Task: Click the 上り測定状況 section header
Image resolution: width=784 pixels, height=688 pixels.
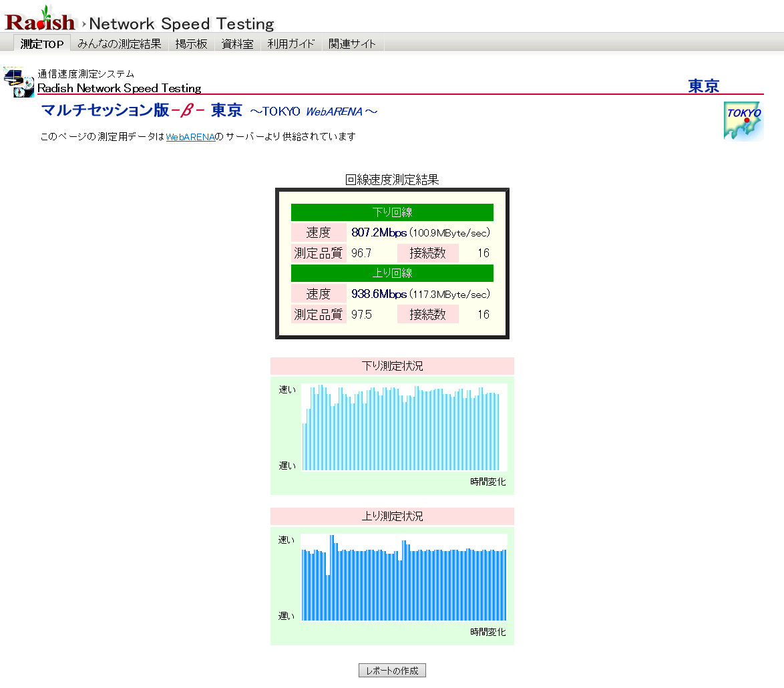Action: (x=392, y=516)
